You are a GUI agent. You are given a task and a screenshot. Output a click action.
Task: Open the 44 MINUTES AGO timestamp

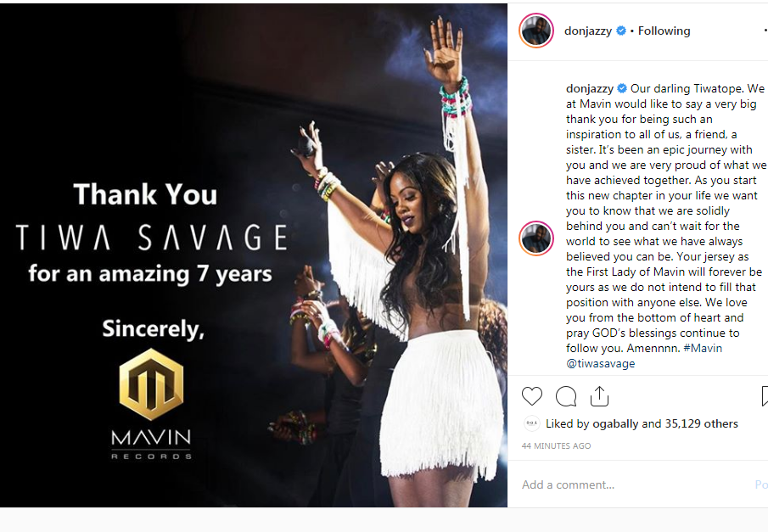point(557,445)
